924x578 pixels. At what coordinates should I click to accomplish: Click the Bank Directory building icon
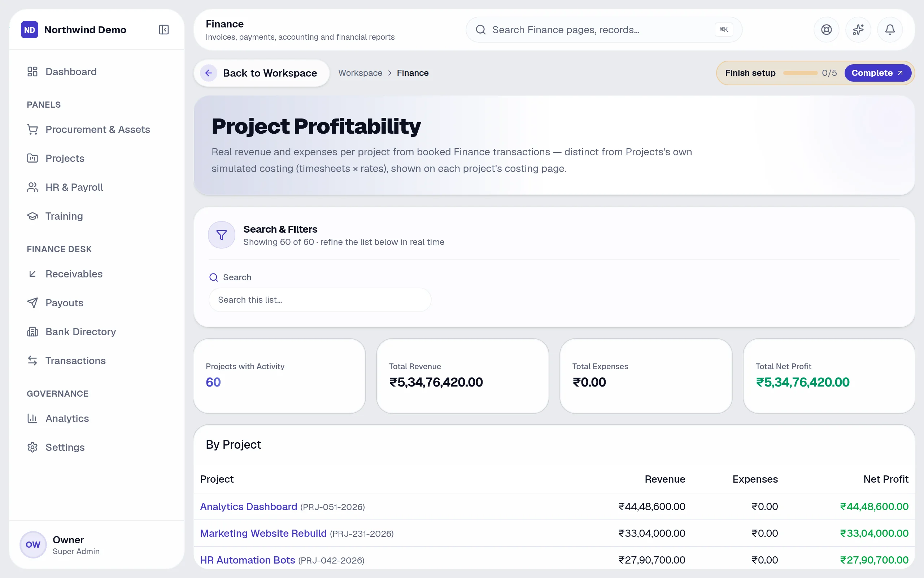point(32,332)
